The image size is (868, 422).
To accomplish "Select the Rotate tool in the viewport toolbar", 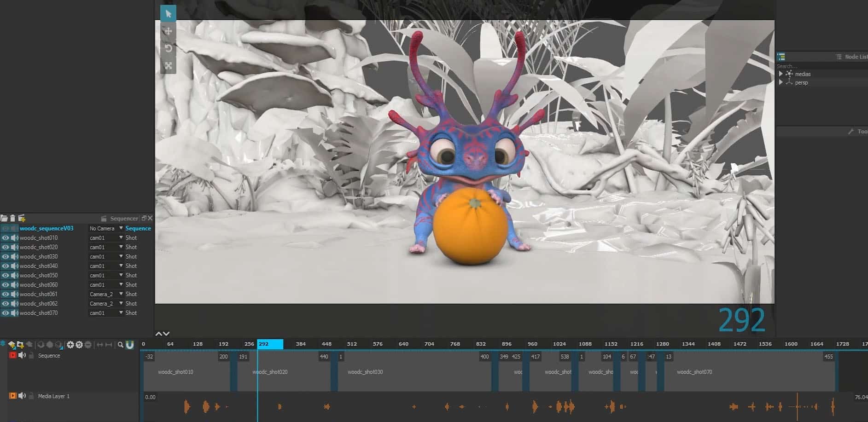I will point(169,48).
